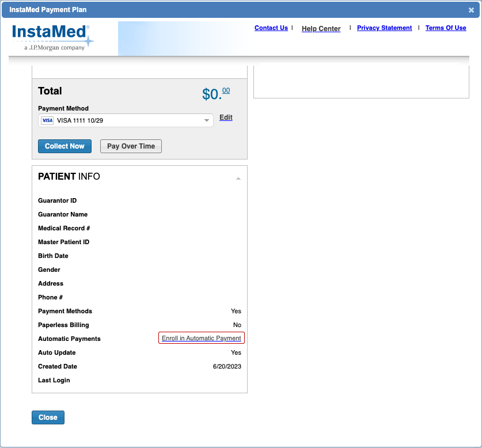Screen dimensions: 482x448
Task: Click Enroll in Automatic Payment link
Action: pyautogui.click(x=202, y=338)
